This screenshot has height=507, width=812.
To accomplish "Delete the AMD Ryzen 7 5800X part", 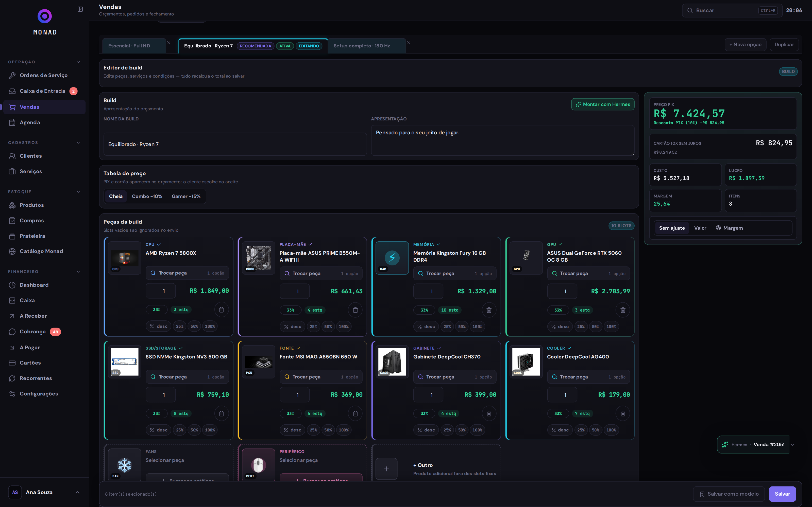I will tap(222, 310).
